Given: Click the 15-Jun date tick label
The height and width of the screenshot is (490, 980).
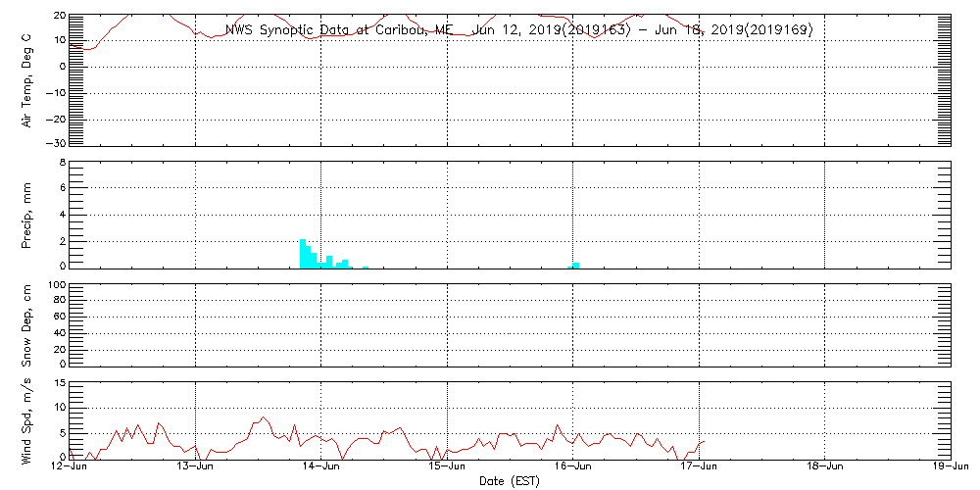Looking at the screenshot, I should [448, 467].
